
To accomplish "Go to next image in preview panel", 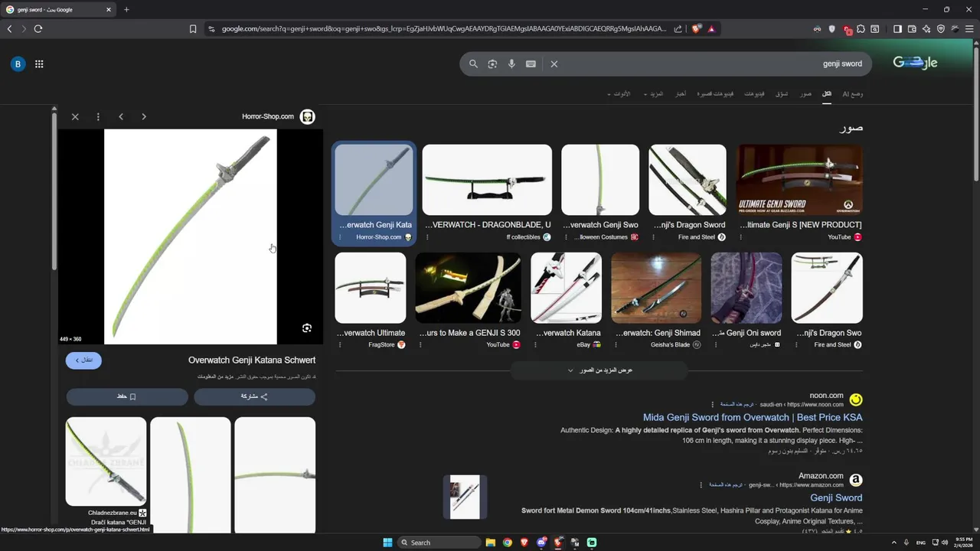I will coord(144,117).
